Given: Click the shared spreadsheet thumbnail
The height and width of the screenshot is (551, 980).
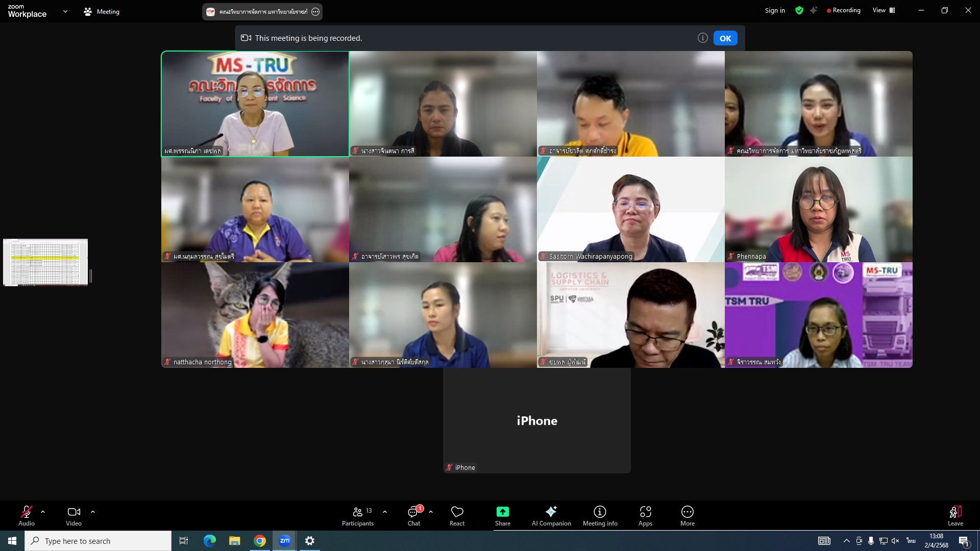Looking at the screenshot, I should (x=45, y=262).
